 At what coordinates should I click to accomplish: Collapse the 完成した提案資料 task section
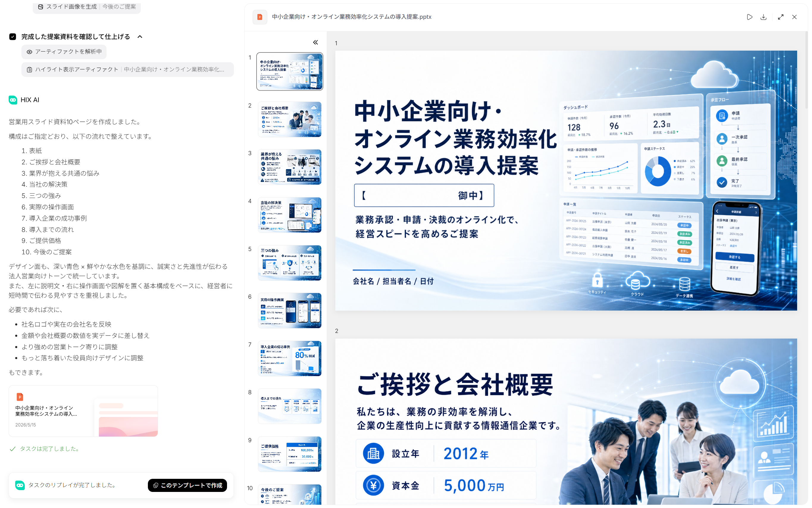(x=140, y=37)
